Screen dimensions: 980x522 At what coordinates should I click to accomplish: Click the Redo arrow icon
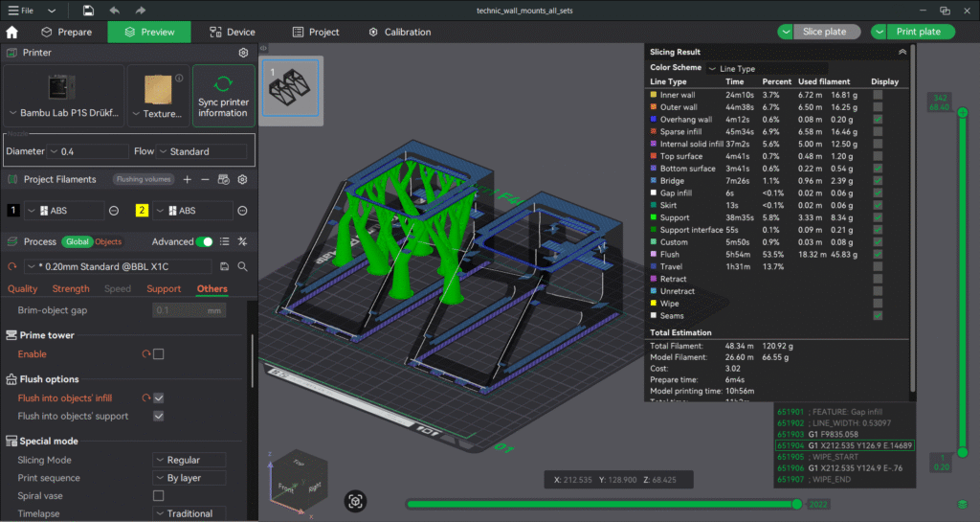coord(140,10)
